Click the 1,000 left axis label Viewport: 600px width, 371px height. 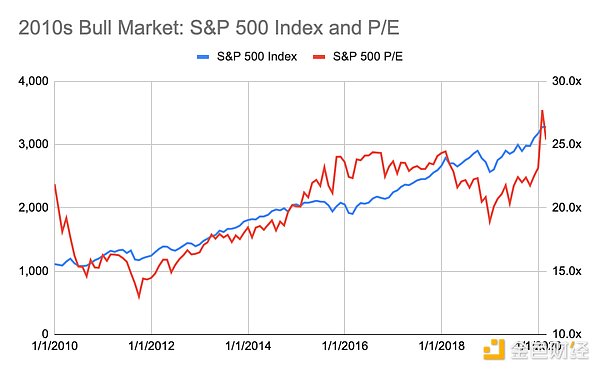[34, 271]
